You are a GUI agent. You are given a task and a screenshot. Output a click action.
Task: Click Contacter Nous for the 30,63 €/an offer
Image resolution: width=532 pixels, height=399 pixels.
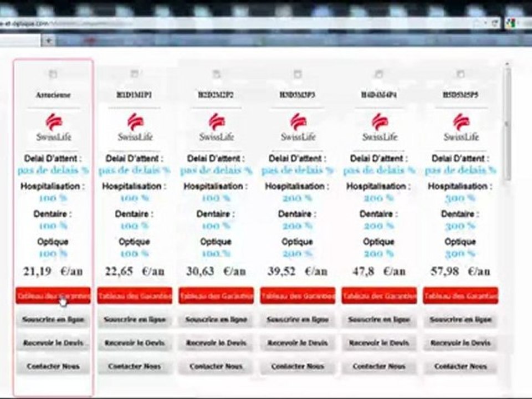pos(216,366)
